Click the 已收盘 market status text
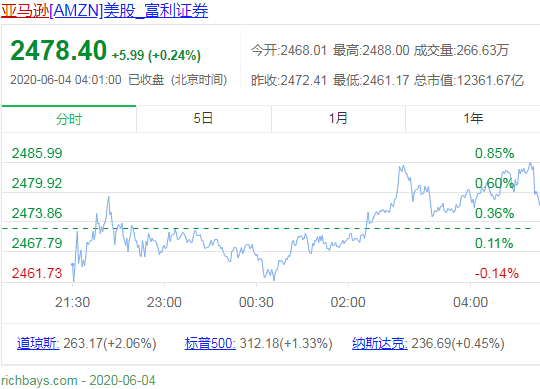540x389 pixels. click(x=146, y=80)
